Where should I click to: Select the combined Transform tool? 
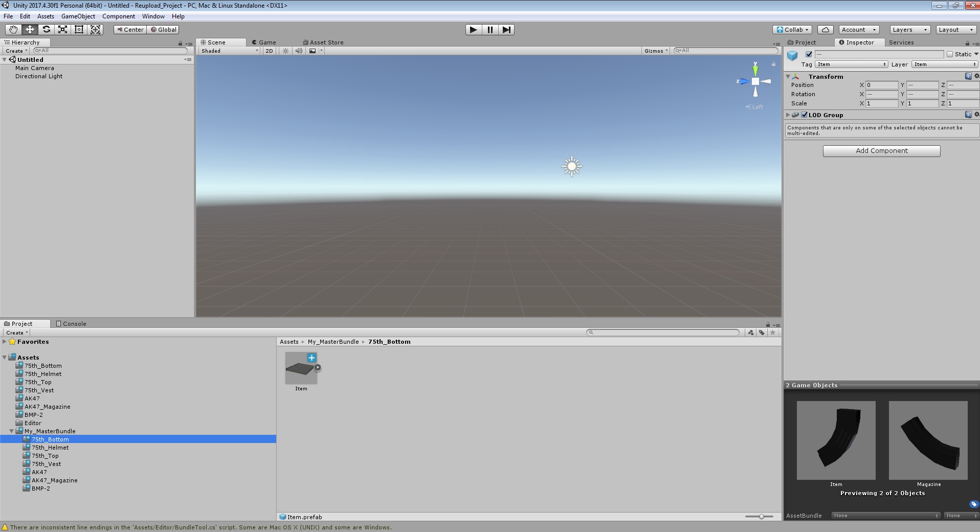tap(95, 30)
